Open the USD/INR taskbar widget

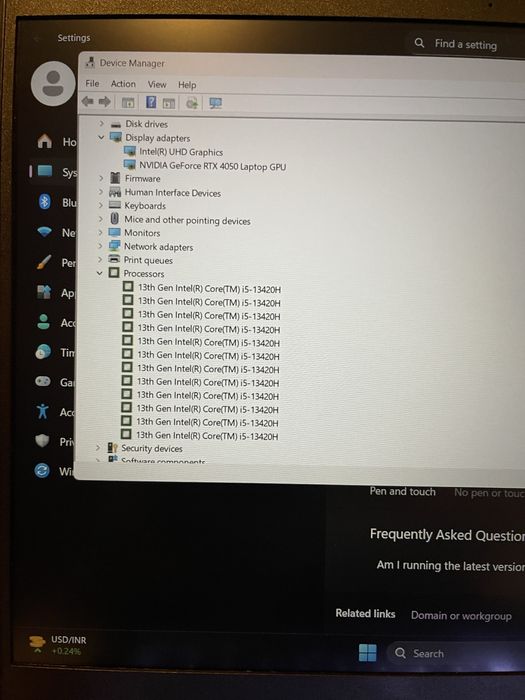pyautogui.click(x=57, y=645)
